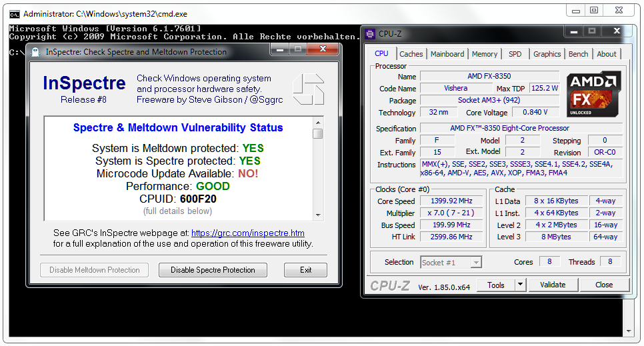
Task: Click the Package value Socket AM3+ (942)
Action: tap(489, 100)
